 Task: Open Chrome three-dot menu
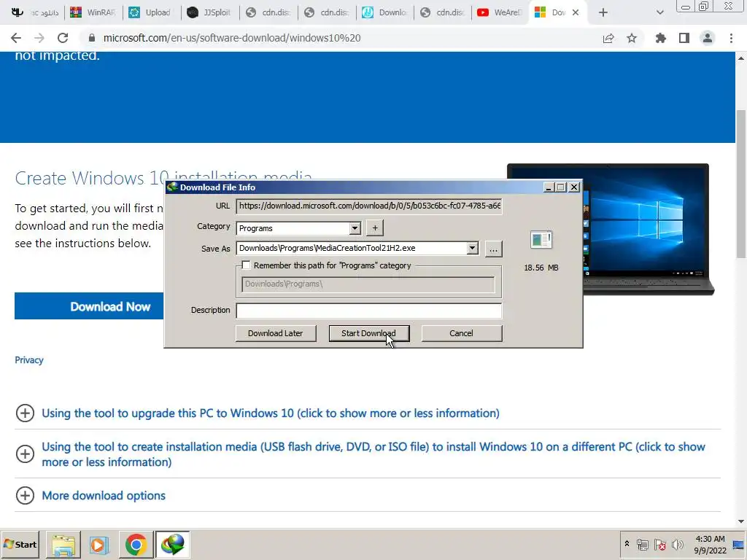(731, 38)
